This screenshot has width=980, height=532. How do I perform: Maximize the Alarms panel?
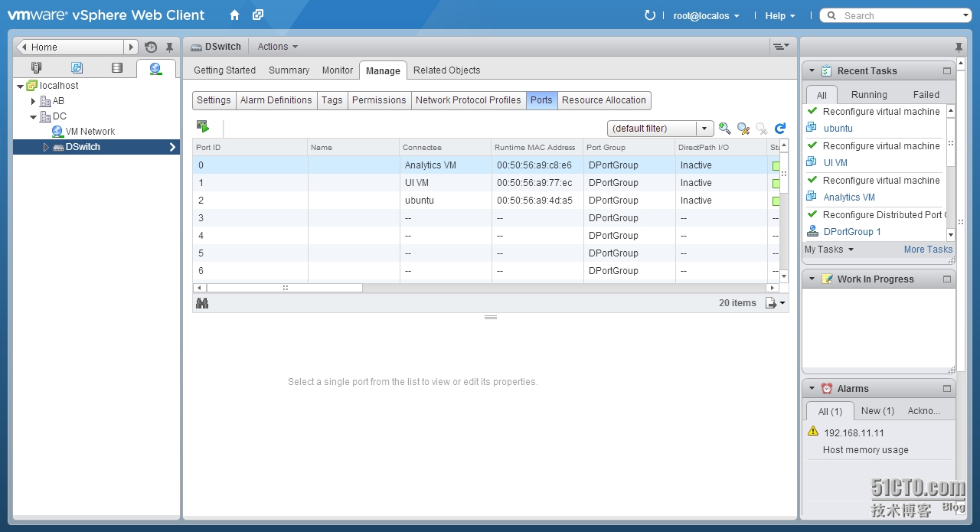pyautogui.click(x=947, y=389)
